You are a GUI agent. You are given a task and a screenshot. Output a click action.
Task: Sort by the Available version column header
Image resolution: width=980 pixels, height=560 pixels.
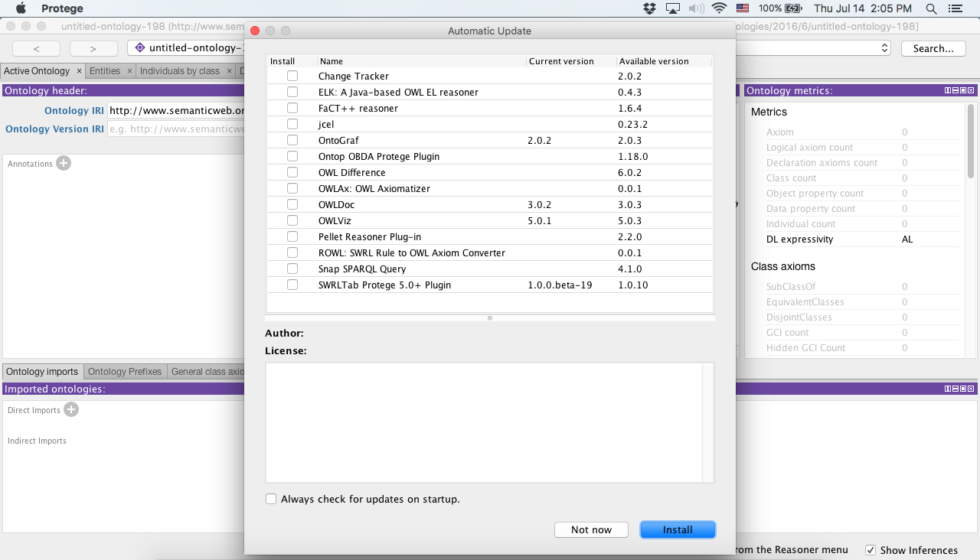click(x=665, y=61)
